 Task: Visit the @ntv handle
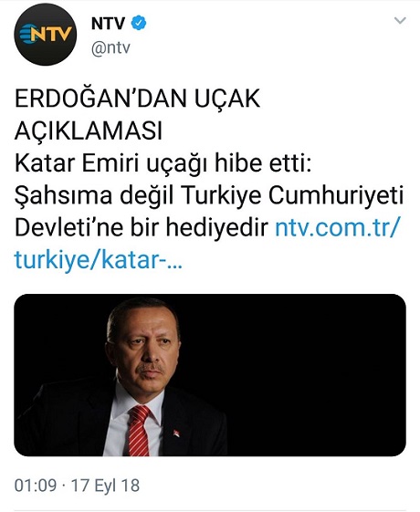pyautogui.click(x=110, y=47)
